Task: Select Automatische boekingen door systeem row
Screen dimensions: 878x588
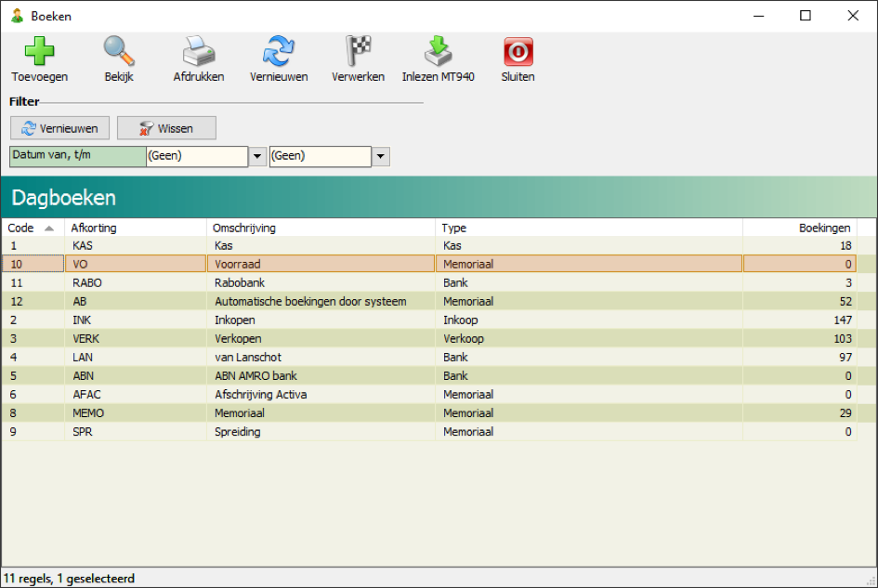Action: 429,301
